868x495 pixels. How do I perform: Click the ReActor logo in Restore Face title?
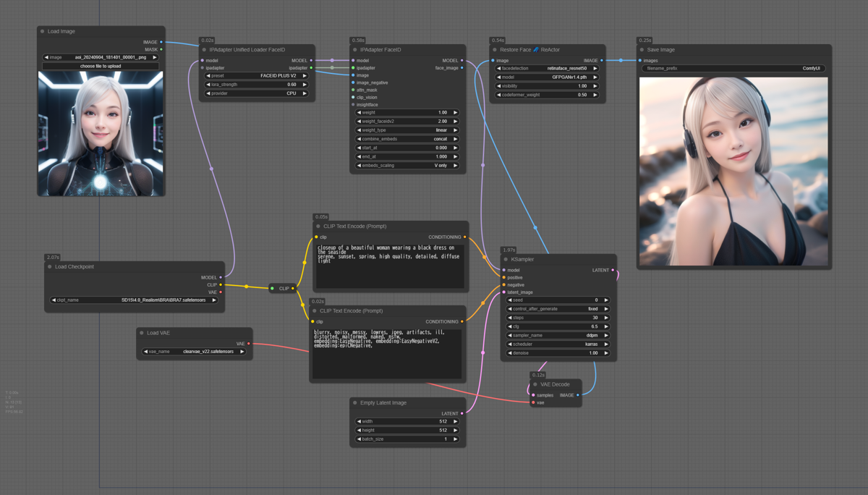point(536,50)
